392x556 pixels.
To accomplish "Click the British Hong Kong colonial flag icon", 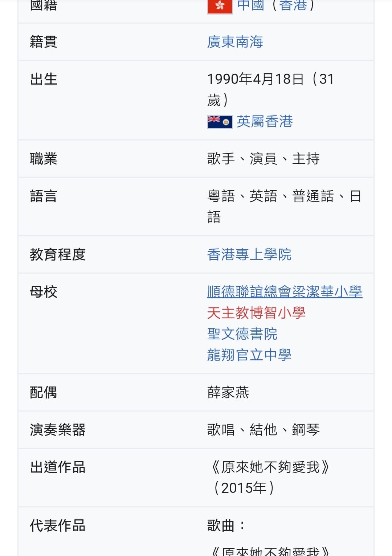I will (220, 122).
